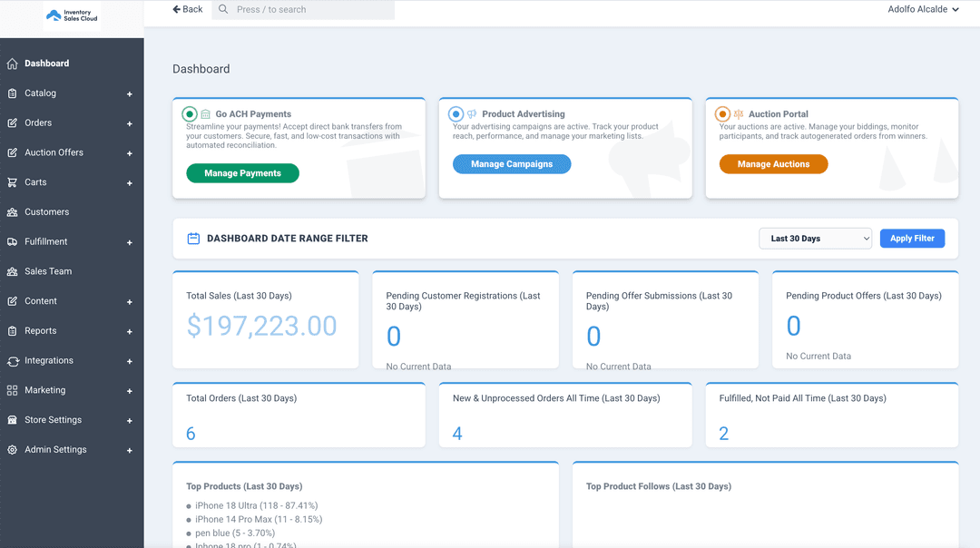Click the Fulfillment truck icon
Viewport: 980px width, 548px height.
pos(12,242)
